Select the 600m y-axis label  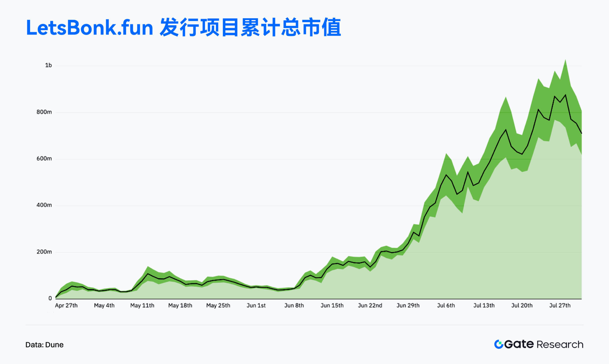pos(44,159)
